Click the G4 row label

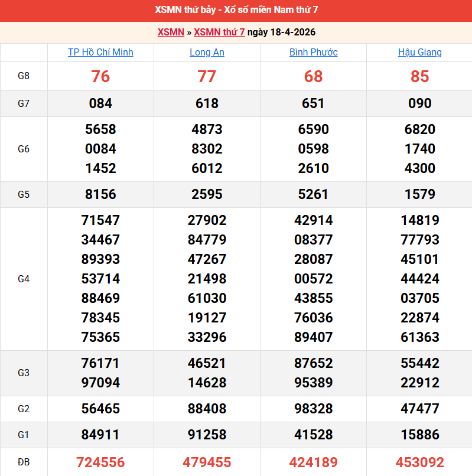[x=24, y=279]
